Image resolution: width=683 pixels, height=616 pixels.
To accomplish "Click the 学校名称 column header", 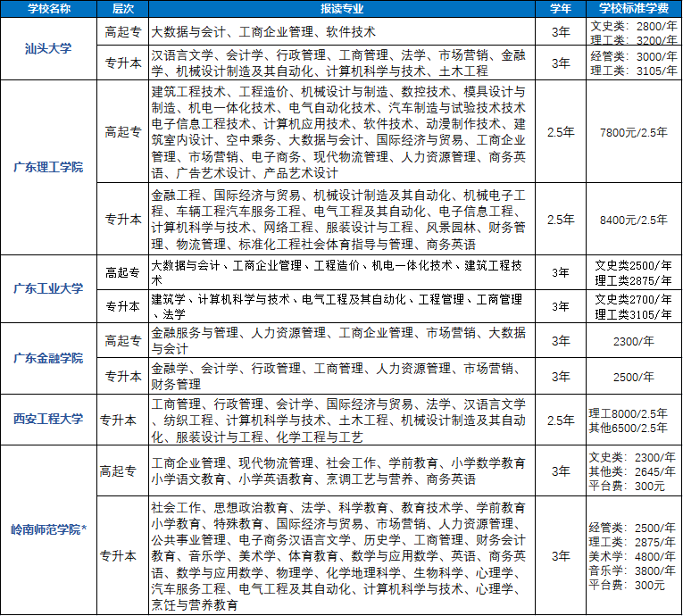I will pyautogui.click(x=48, y=8).
